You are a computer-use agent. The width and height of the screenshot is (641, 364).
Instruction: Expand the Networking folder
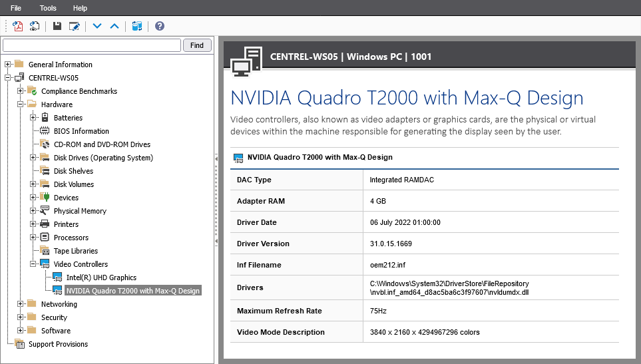point(20,304)
